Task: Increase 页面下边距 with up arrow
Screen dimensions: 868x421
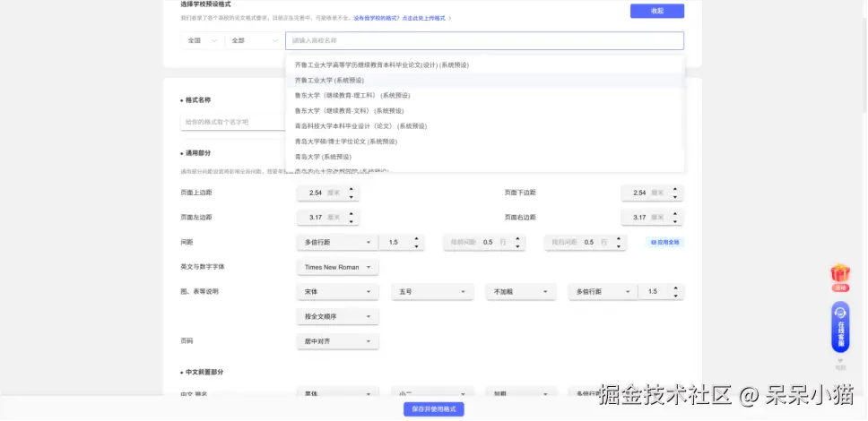Action: pos(675,189)
